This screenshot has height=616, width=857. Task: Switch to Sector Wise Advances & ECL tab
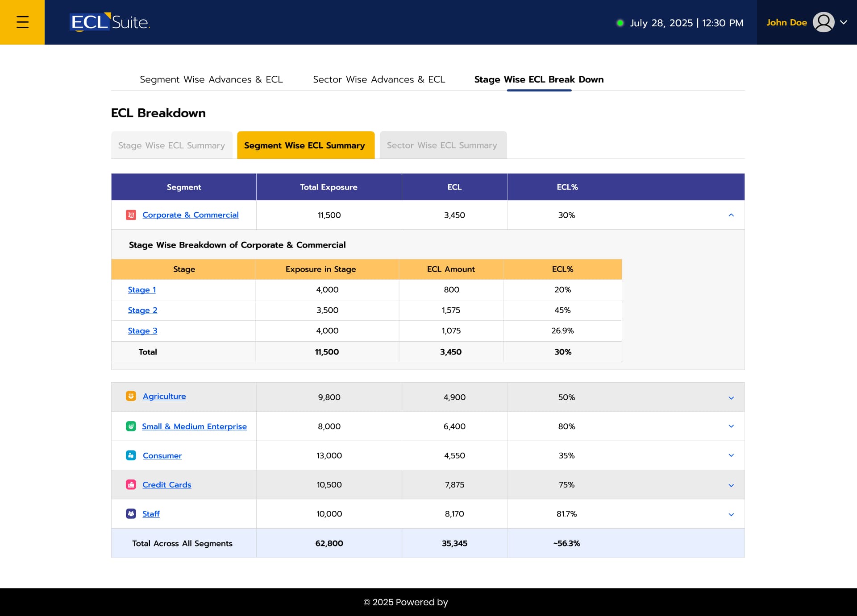coord(379,79)
